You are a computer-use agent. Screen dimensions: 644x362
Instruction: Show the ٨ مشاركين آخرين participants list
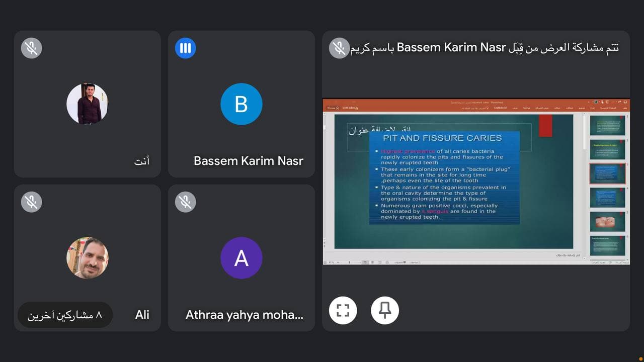point(65,315)
